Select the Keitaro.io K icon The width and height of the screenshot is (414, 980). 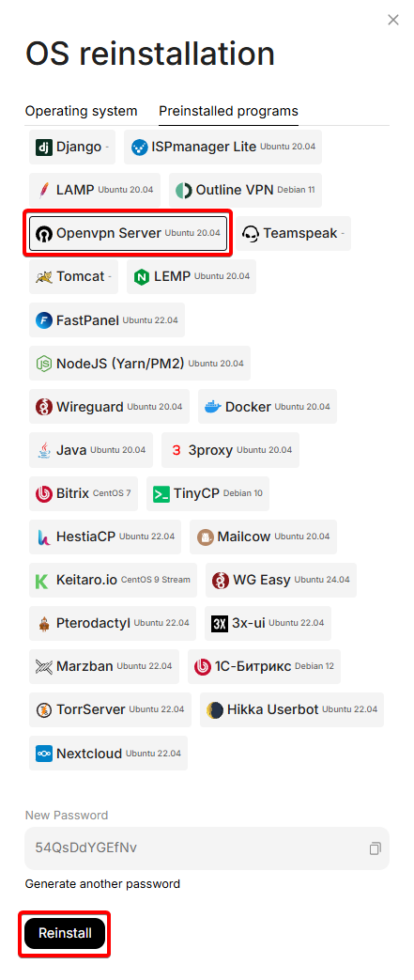(x=41, y=580)
